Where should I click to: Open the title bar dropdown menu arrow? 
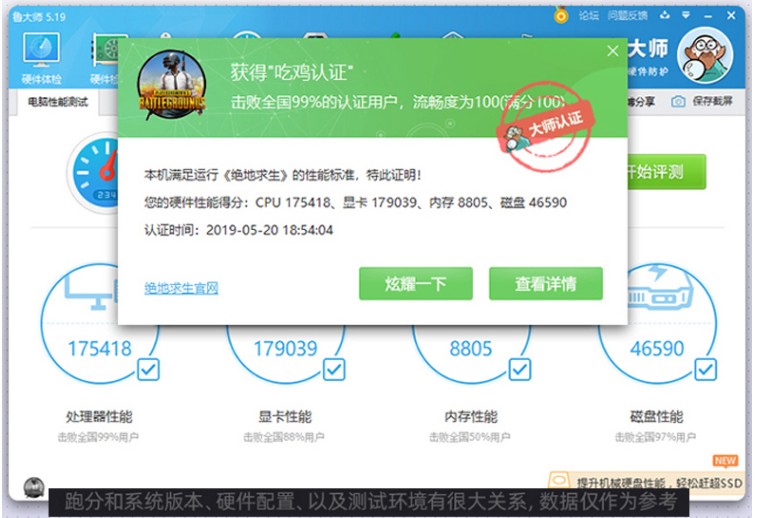click(x=686, y=15)
